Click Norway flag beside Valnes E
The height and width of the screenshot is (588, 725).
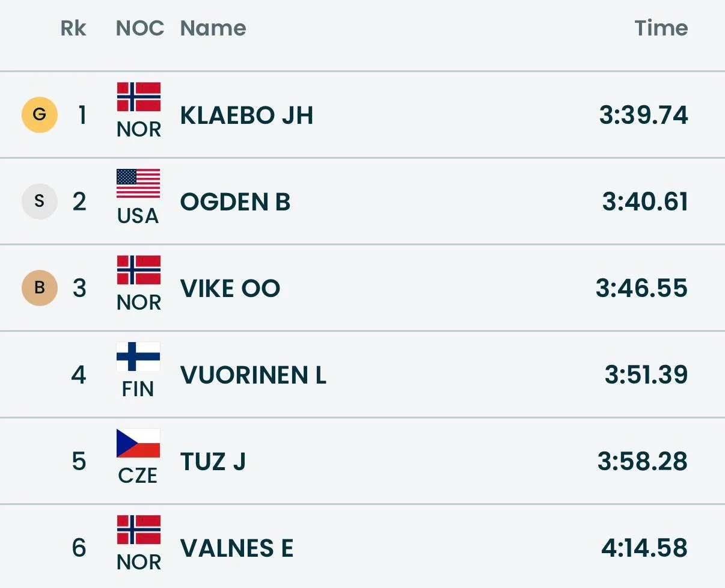click(138, 530)
